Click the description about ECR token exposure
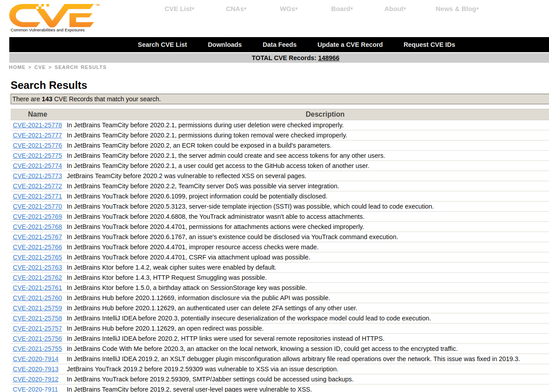 pos(199,145)
